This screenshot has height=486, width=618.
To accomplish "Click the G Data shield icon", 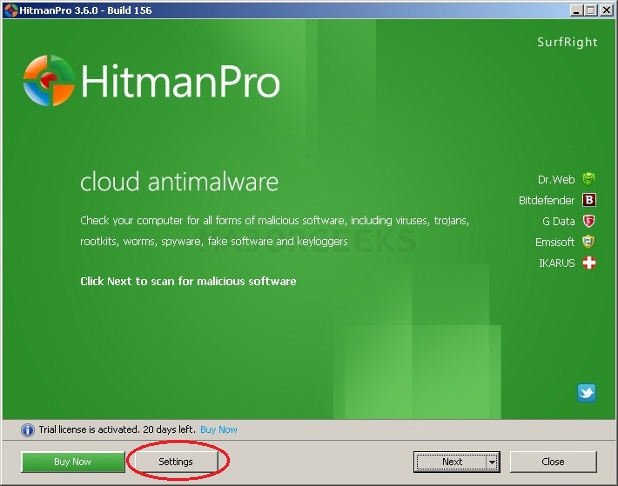I will pyautogui.click(x=589, y=221).
